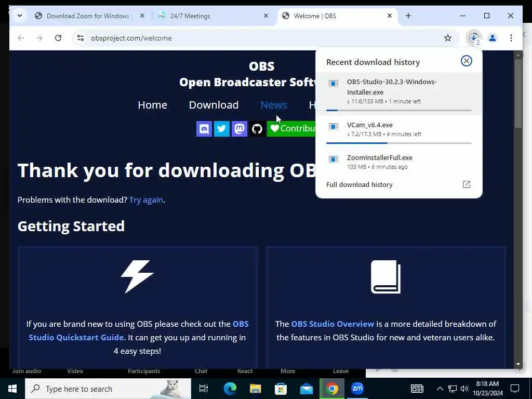Open the Mastodon social icon
The width and height of the screenshot is (532, 399).
(x=239, y=129)
